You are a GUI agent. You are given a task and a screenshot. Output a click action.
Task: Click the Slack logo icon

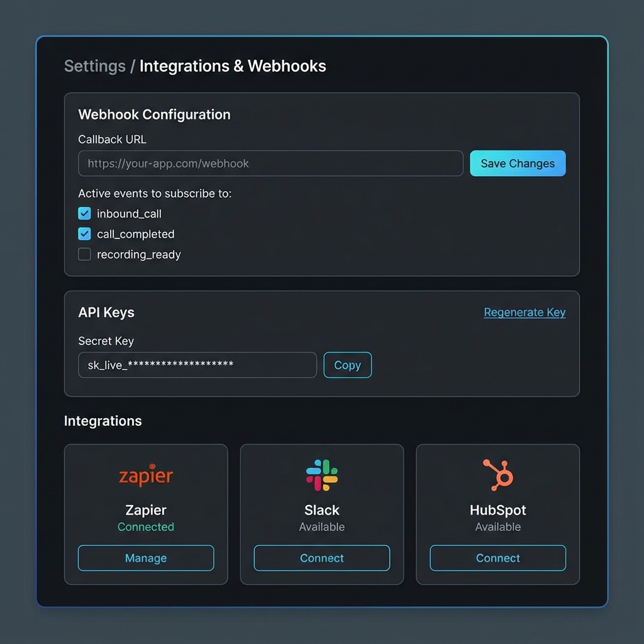pyautogui.click(x=321, y=475)
